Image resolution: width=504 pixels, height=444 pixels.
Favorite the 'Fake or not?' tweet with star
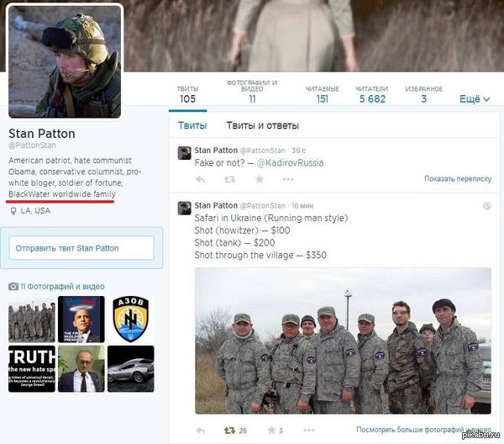pos(260,179)
